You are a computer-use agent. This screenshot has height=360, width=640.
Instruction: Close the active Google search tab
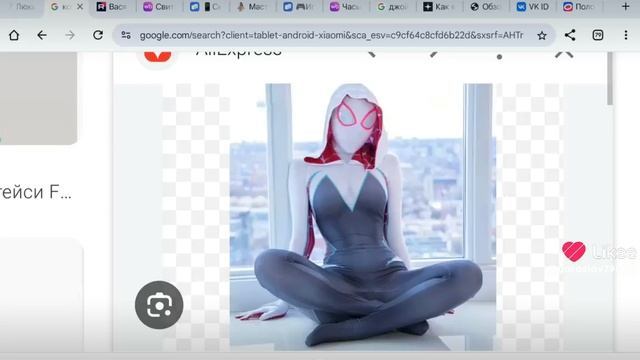(80, 7)
